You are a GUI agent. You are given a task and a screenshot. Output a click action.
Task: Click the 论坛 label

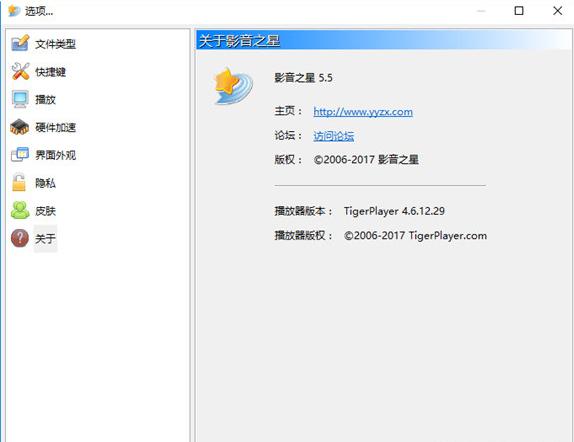tap(288, 135)
